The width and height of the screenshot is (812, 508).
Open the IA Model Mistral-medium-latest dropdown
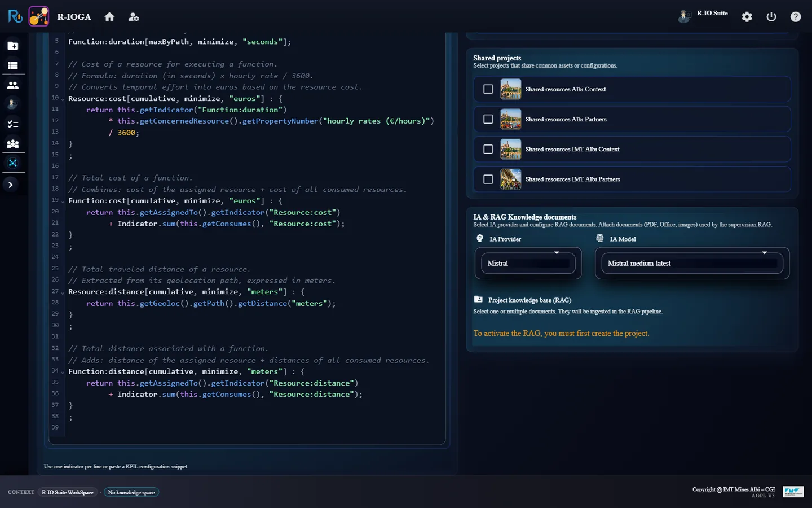[692, 263]
